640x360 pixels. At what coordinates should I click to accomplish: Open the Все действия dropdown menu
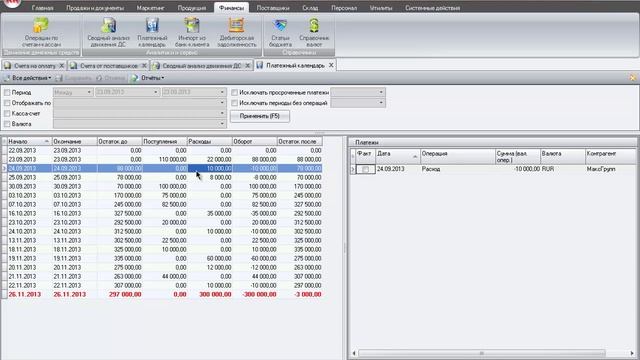pyautogui.click(x=31, y=78)
